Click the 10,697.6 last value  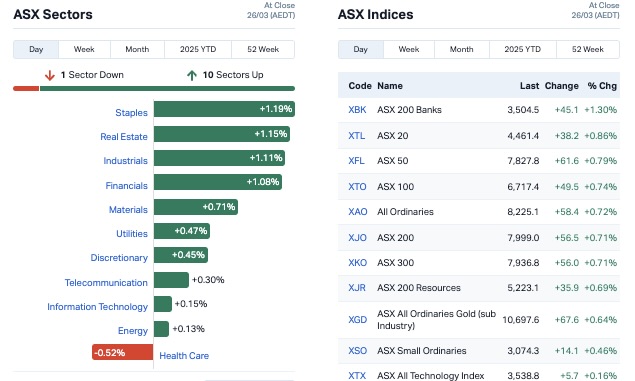click(x=521, y=320)
